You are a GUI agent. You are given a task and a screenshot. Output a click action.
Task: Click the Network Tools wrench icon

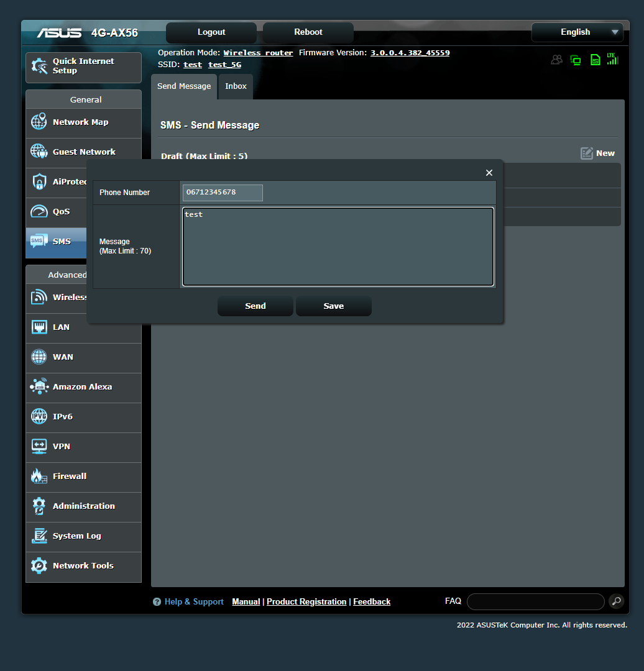click(x=39, y=565)
